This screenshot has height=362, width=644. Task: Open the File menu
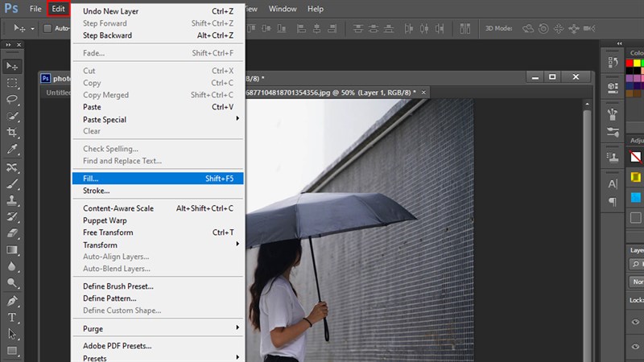[35, 9]
